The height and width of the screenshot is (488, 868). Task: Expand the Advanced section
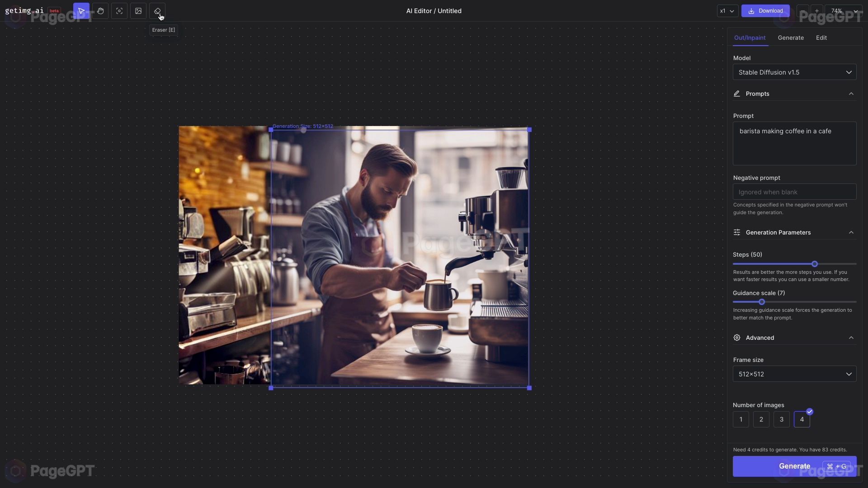795,338
